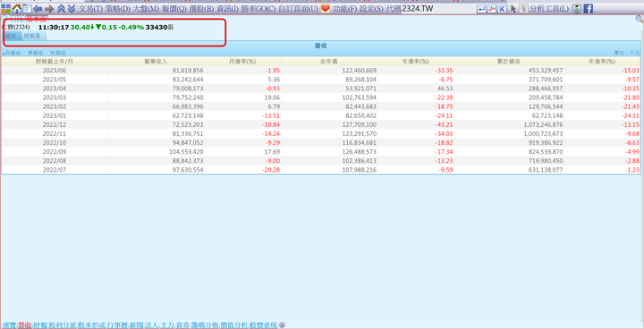The width and height of the screenshot is (644, 329).
Task: Open the 設定(S) menu
Action: click(x=372, y=9)
